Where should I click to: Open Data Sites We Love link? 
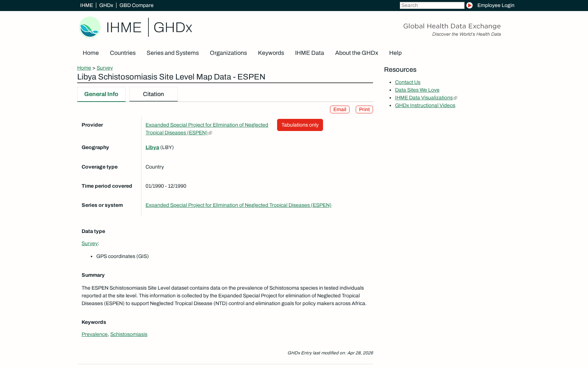point(417,90)
